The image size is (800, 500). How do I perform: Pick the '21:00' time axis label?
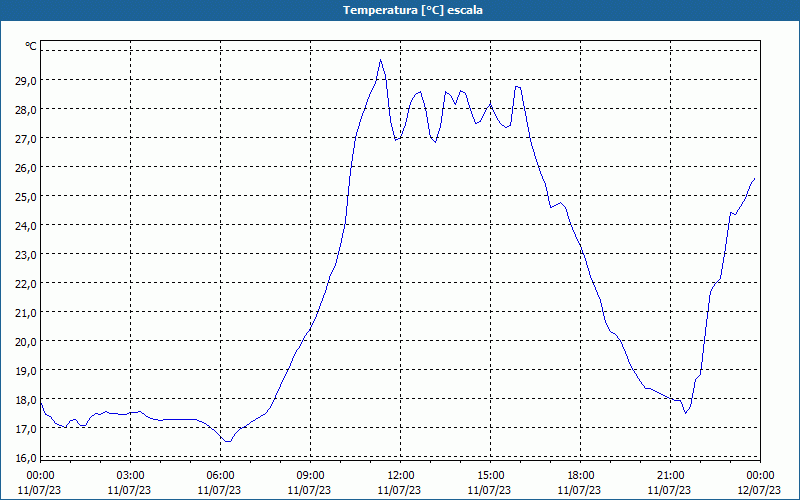[670, 476]
